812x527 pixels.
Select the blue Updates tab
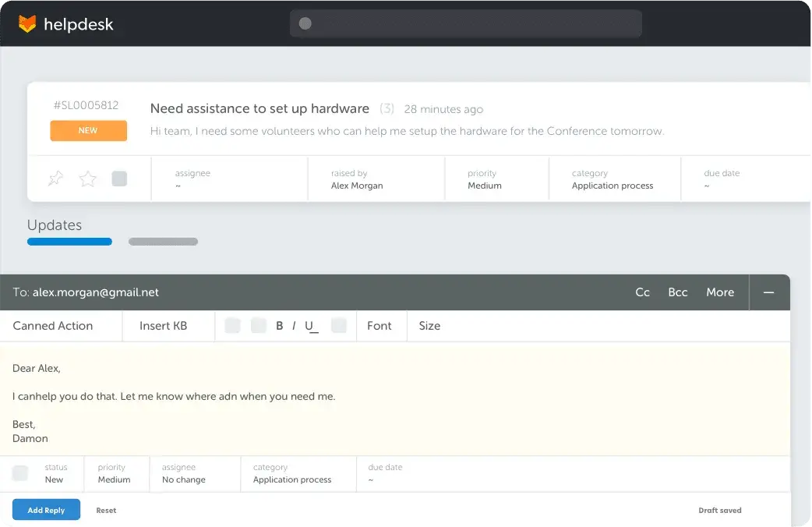click(69, 242)
